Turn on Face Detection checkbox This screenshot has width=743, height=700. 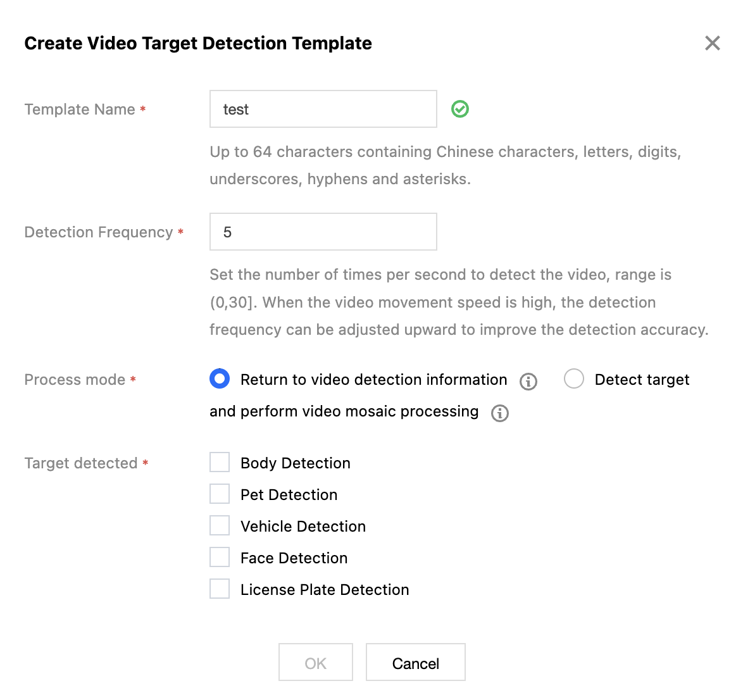(220, 558)
